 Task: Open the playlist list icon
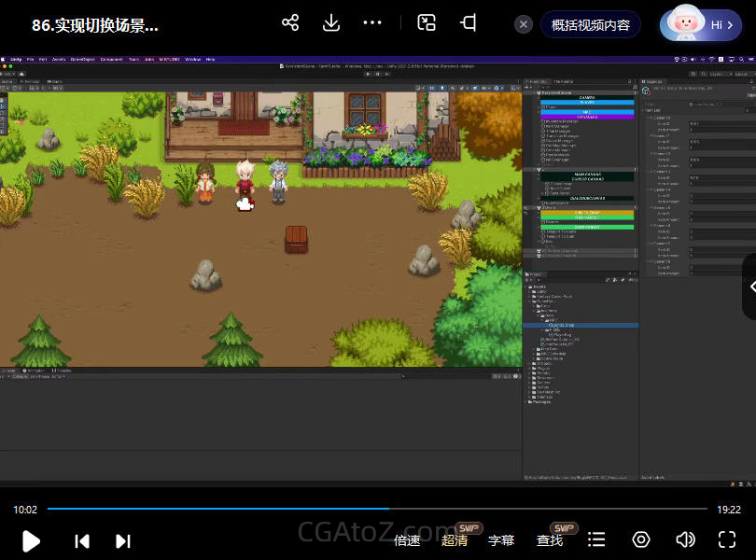coord(596,539)
